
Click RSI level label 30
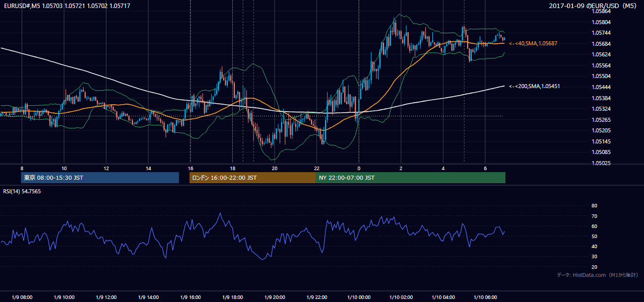coord(594,257)
